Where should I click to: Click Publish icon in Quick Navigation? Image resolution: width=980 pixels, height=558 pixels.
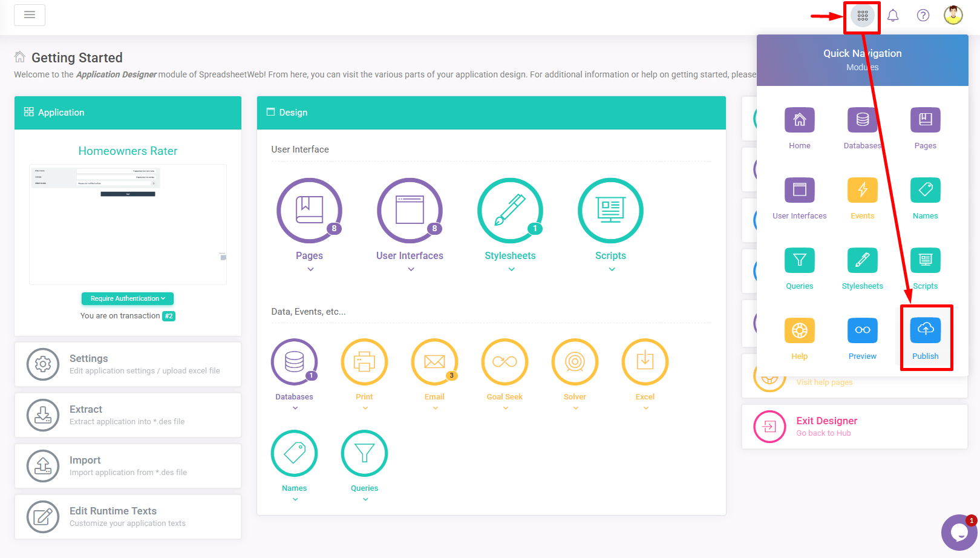(925, 330)
